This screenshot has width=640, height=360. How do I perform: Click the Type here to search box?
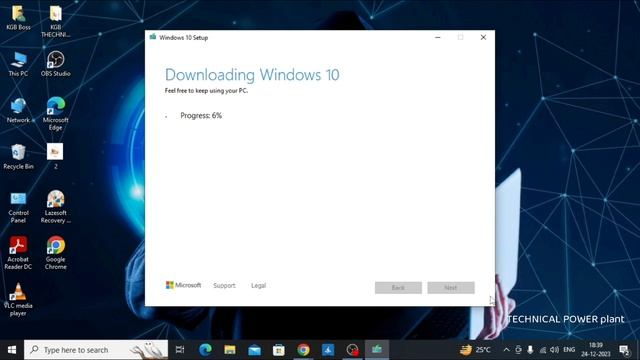(x=96, y=350)
